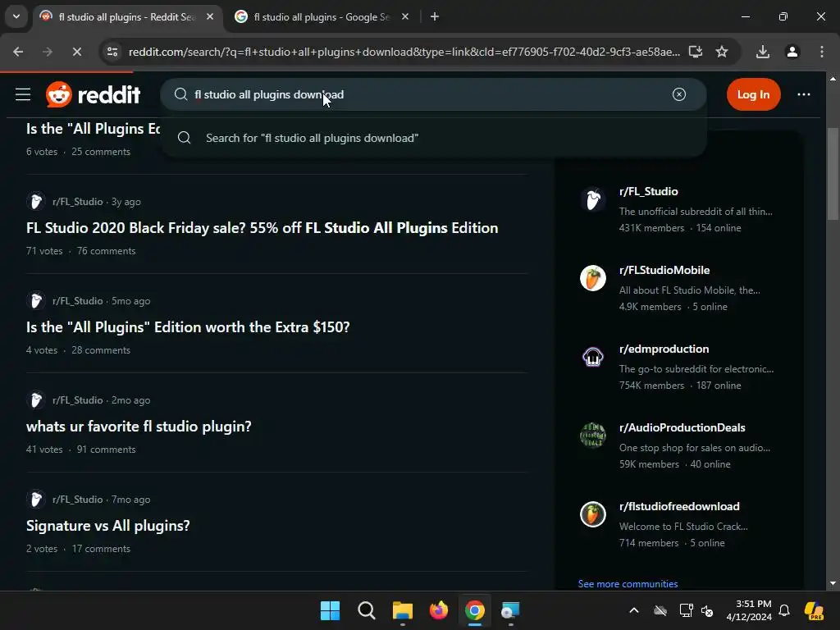The image size is (840, 630).
Task: Open the r/FL_Studio community avatar in sidebar
Action: point(592,199)
